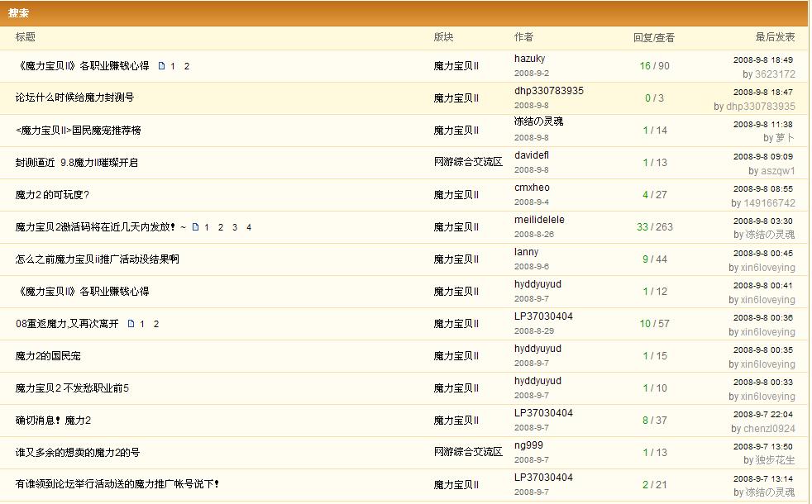Click the page icon beside hazuky's 各职业赚钱心得 thread
812x504 pixels.
161,66
